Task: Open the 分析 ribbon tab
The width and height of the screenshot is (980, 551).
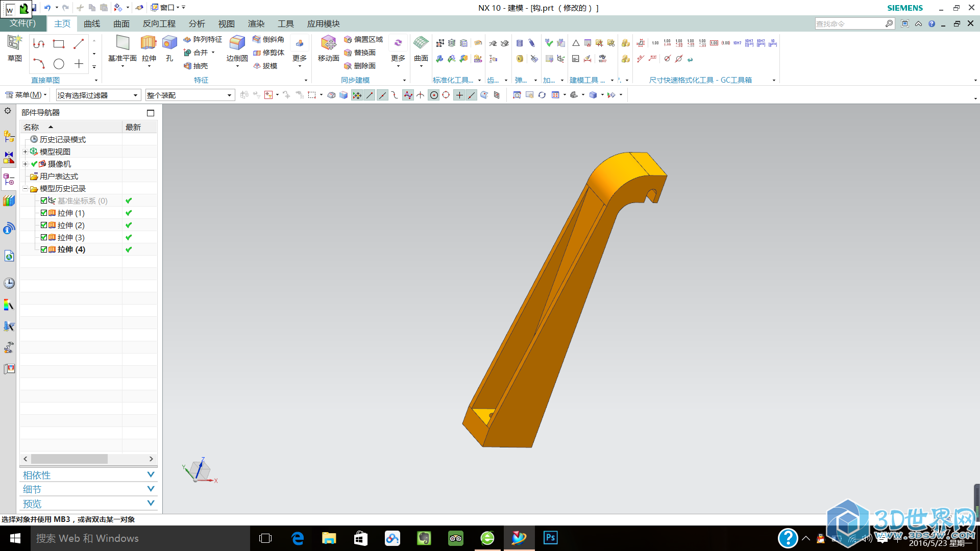Action: point(197,24)
